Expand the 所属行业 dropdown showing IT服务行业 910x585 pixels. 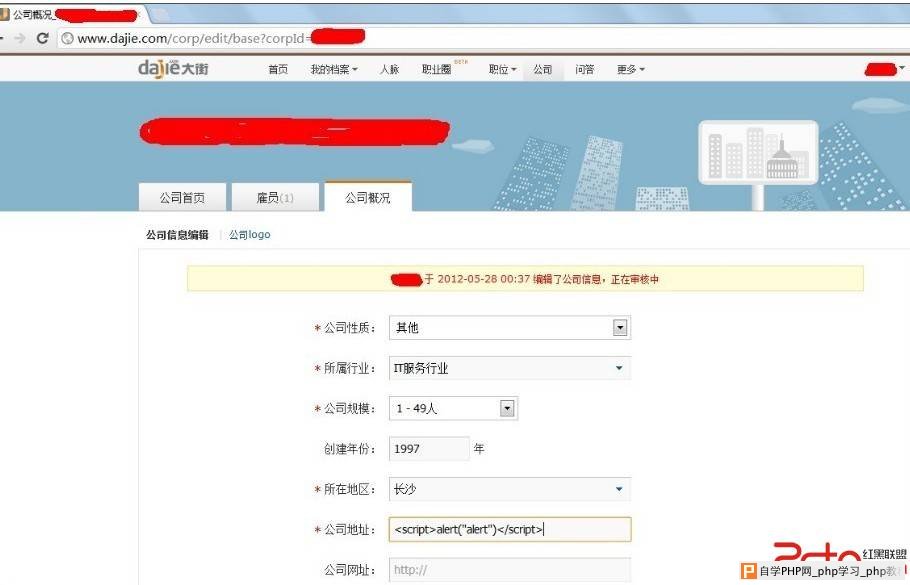coord(510,368)
